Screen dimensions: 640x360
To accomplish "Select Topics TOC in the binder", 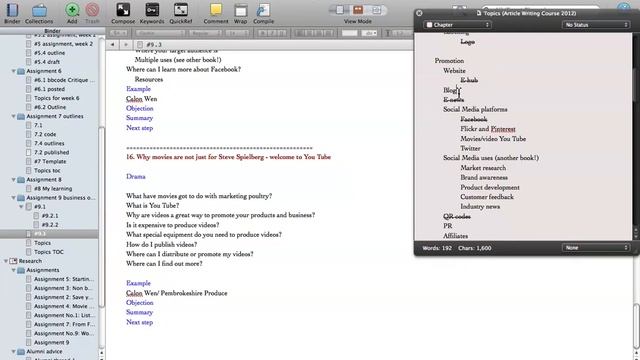I will [x=49, y=252].
